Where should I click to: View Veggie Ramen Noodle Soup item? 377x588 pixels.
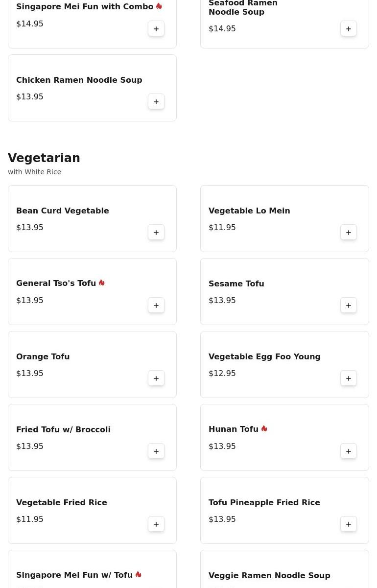[x=269, y=576]
